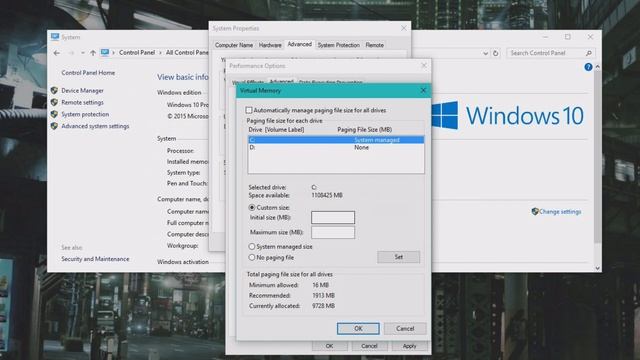Click the Maximum size (MB) field

(333, 232)
